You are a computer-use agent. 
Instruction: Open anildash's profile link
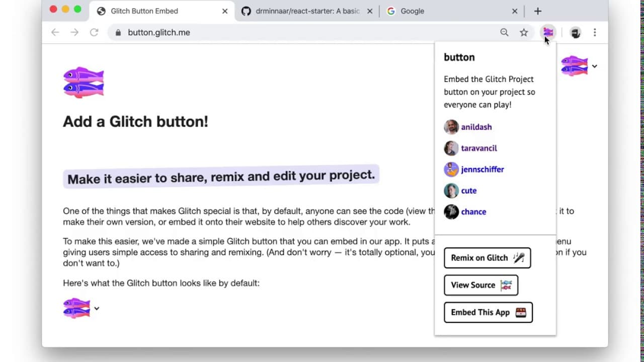coord(476,127)
